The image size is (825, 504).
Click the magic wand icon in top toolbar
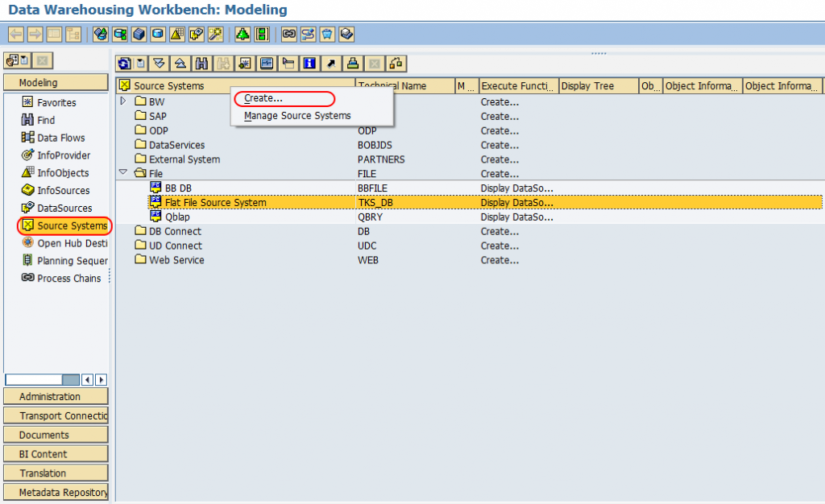click(x=215, y=34)
